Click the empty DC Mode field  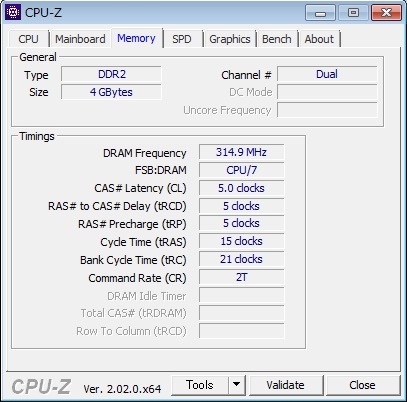(327, 92)
